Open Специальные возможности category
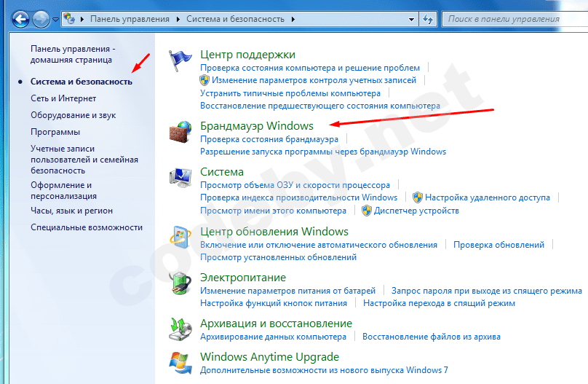588x384 pixels. pos(87,227)
